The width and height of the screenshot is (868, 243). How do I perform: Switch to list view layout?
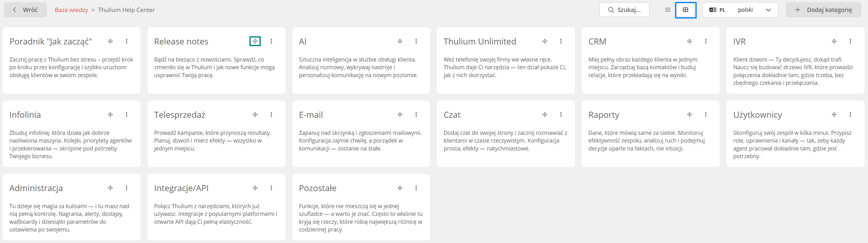tap(668, 10)
